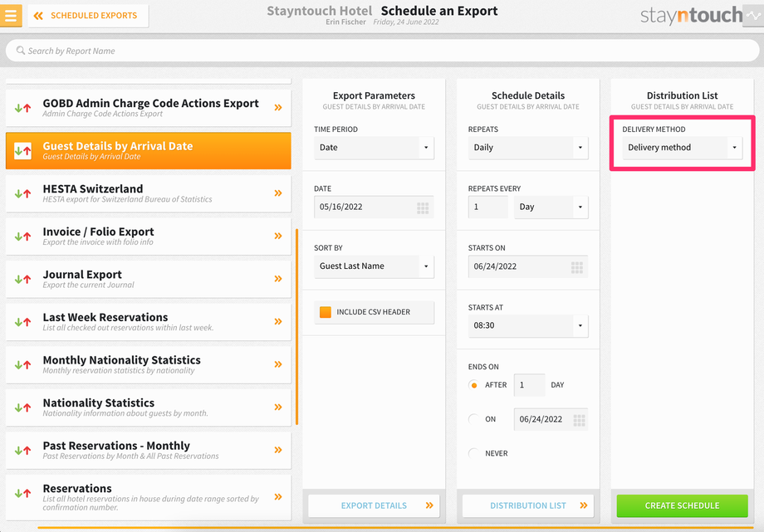
Task: Click the Ends On date field 06/24/2022
Action: [551, 419]
